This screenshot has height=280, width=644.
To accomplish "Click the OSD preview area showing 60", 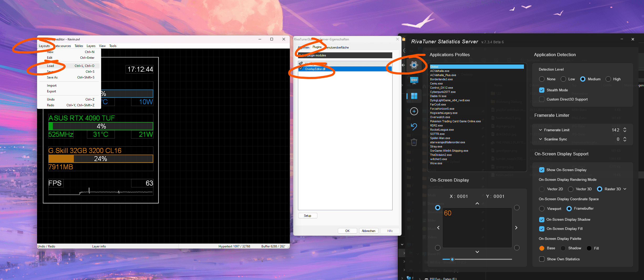I will click(477, 228).
